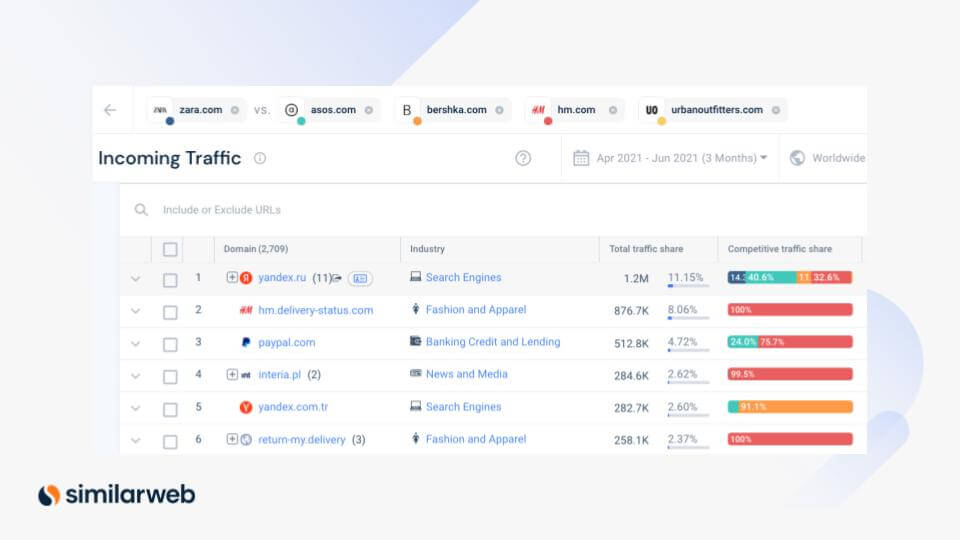Open the hm.delivery-status.com link
960x540 pixels.
pos(315,310)
